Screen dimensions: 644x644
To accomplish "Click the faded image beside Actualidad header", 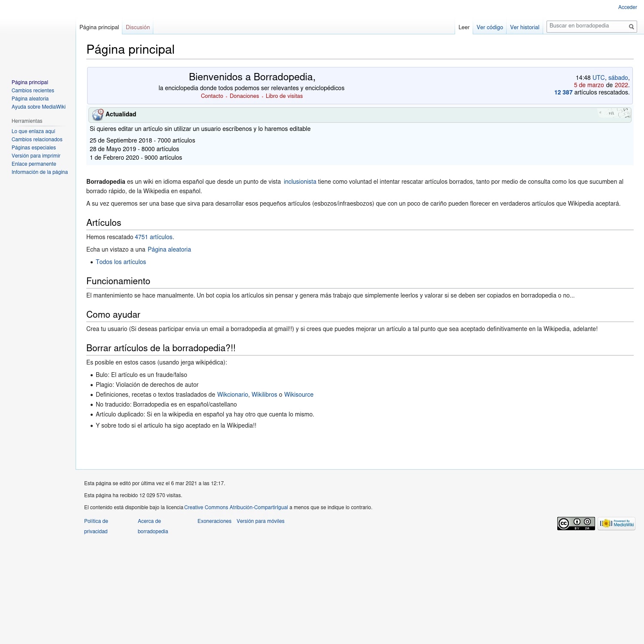I will click(x=615, y=113).
